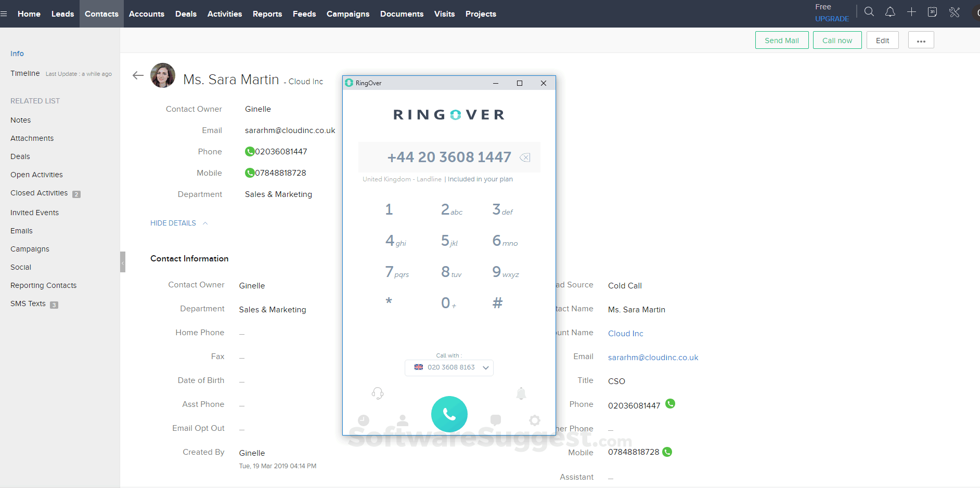This screenshot has height=488, width=980.
Task: Open Visits tab
Action: point(444,14)
